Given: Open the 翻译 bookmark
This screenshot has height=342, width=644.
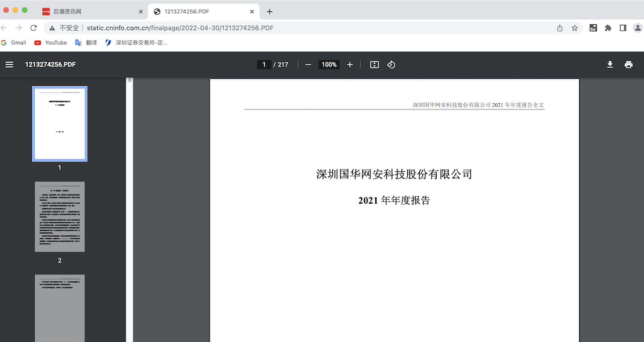Looking at the screenshot, I should [86, 43].
